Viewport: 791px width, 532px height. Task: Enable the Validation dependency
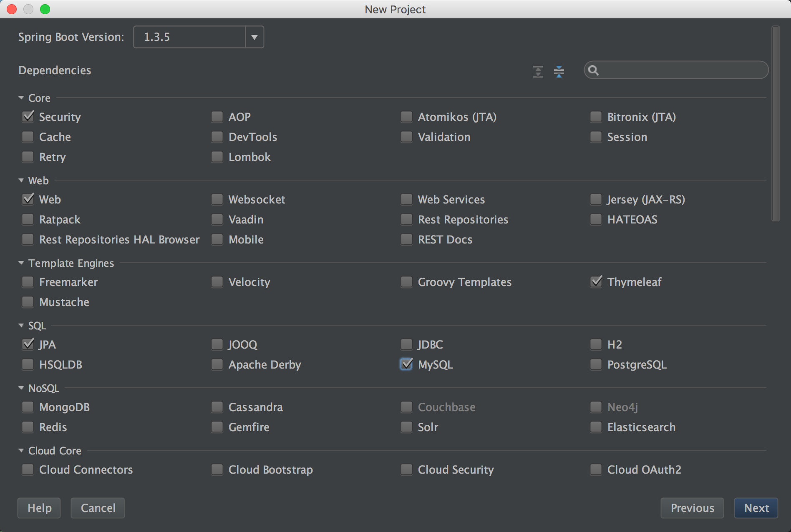406,136
